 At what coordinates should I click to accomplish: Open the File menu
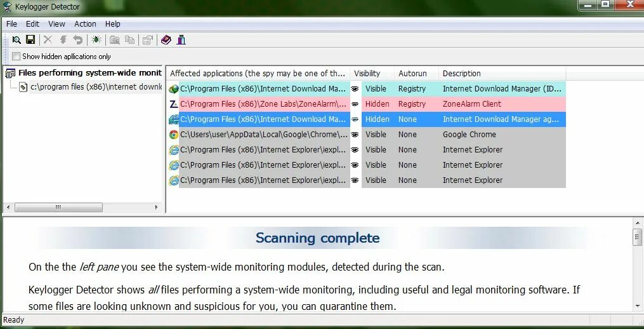11,24
